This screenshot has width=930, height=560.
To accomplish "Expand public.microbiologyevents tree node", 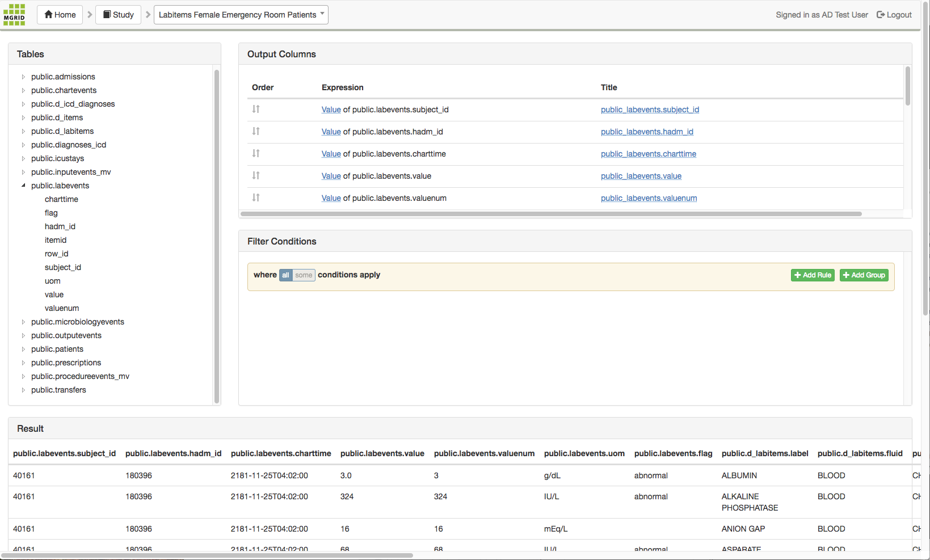I will click(23, 322).
